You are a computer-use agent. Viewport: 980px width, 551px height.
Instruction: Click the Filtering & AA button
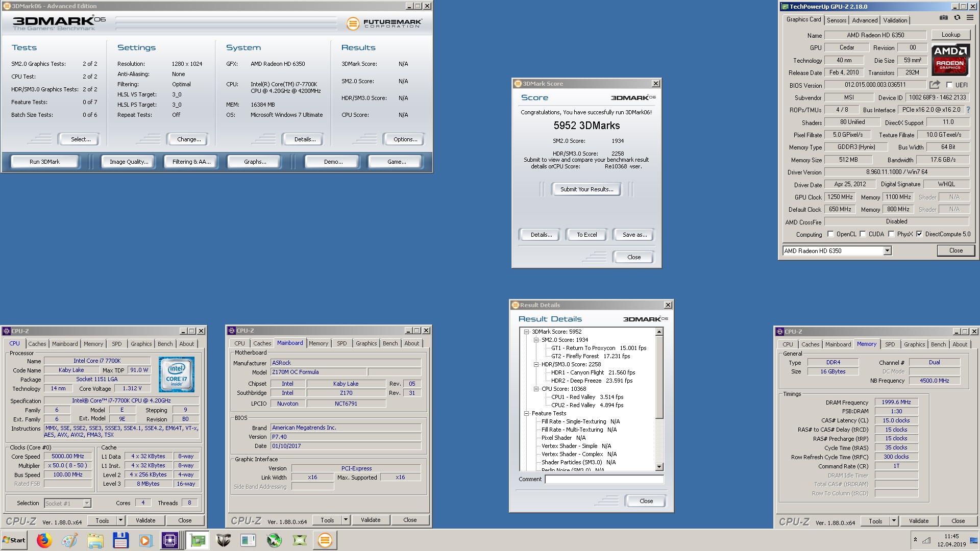point(191,162)
